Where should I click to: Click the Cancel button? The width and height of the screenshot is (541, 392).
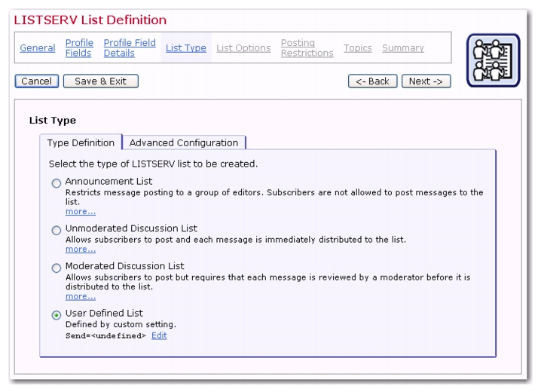37,81
